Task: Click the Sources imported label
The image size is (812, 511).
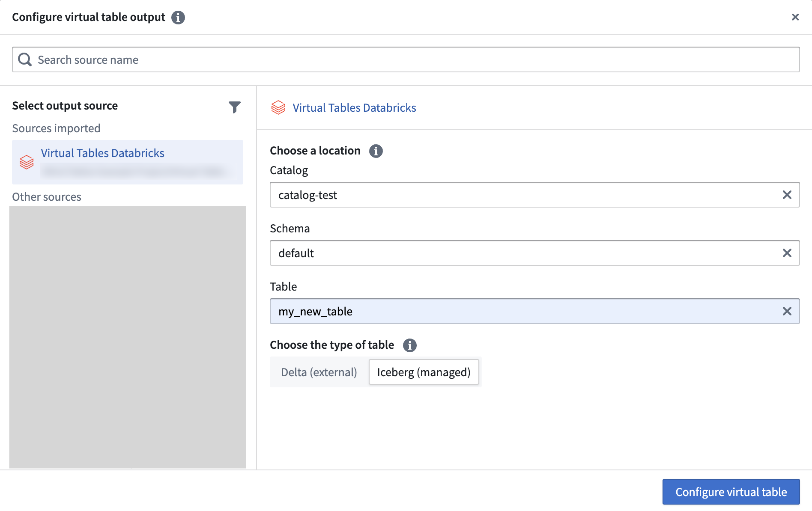Action: 56,128
